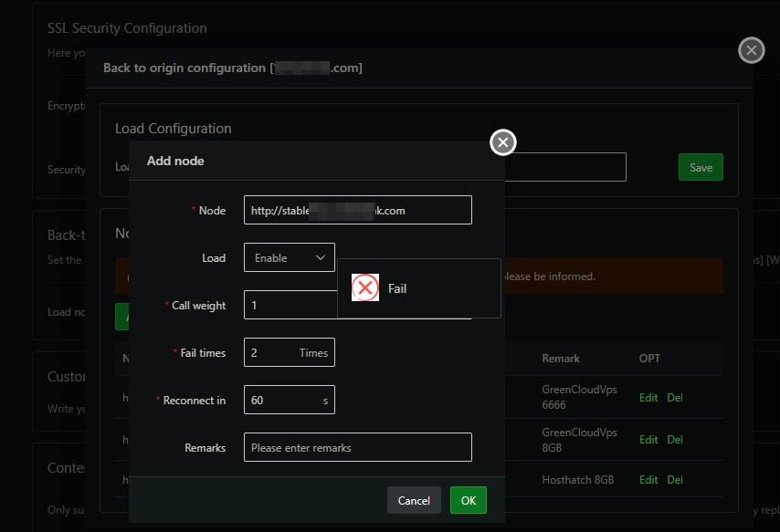The height and width of the screenshot is (532, 780).
Task: Close the Add node dialog
Action: pos(503,142)
